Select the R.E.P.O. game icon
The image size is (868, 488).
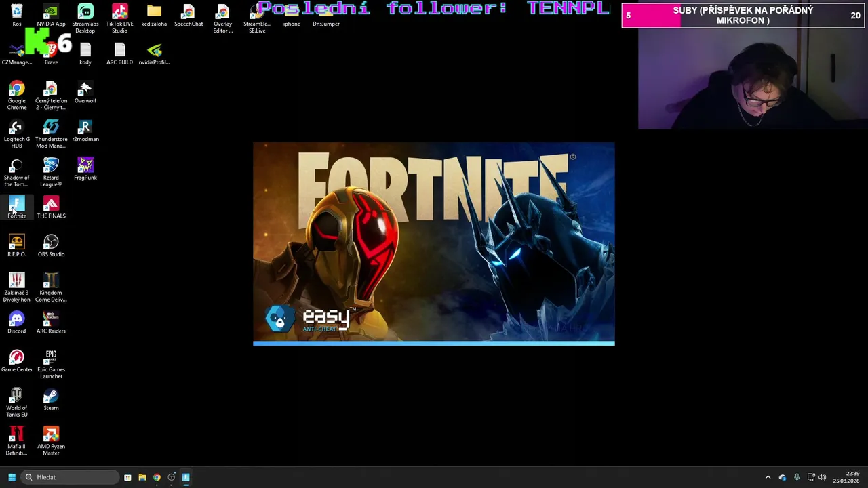[x=16, y=246]
